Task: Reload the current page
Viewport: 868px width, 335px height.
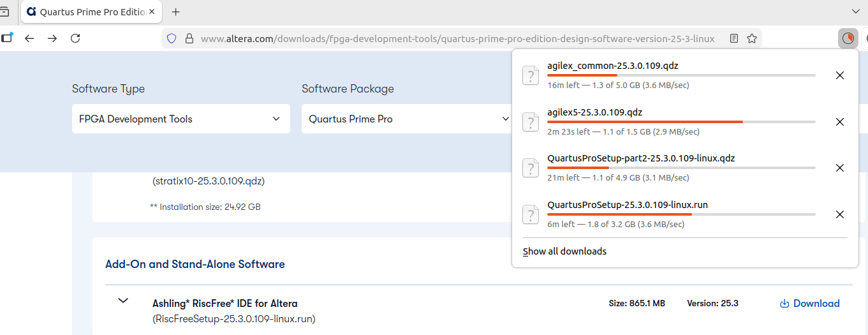Action: pos(75,38)
